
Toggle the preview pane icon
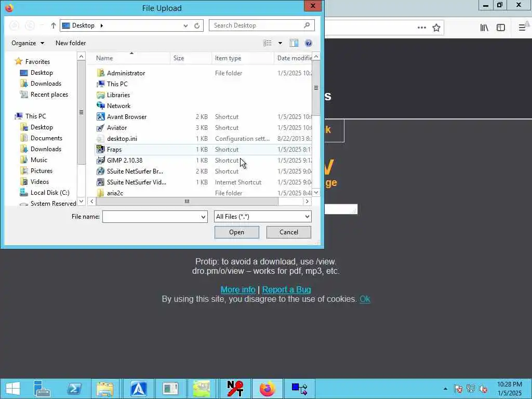point(294,43)
